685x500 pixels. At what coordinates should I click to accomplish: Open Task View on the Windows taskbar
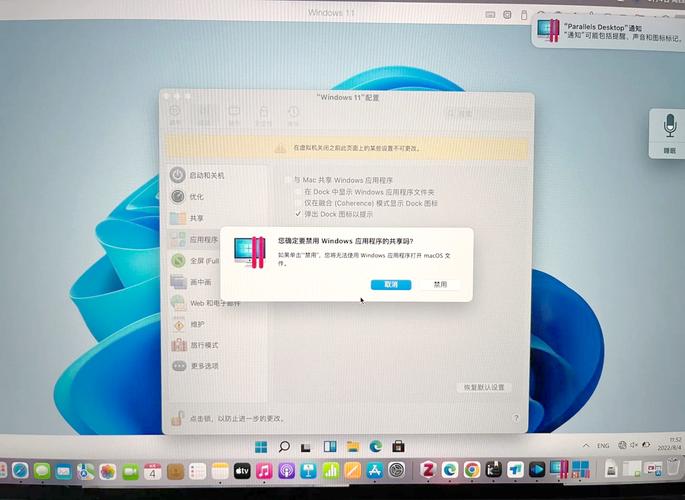[x=306, y=447]
